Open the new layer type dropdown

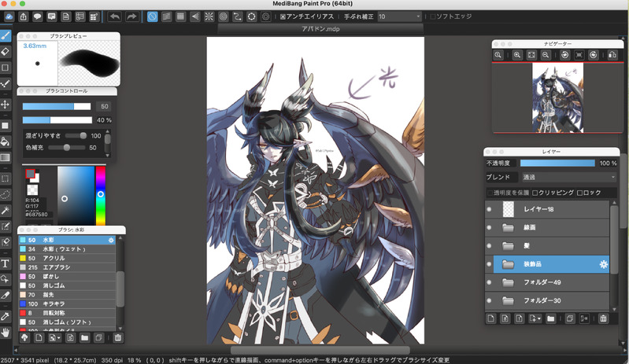(535, 318)
